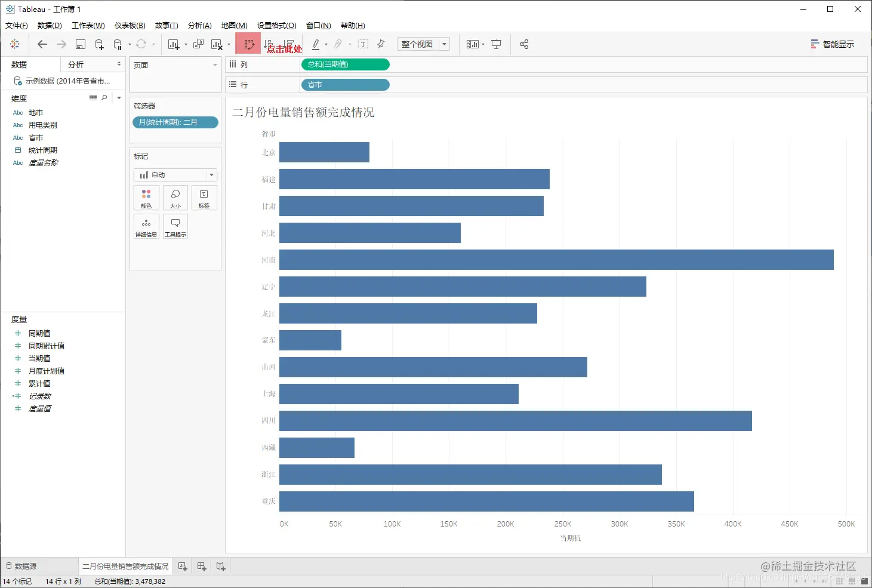Click the group members paperclip icon
This screenshot has height=588, width=872.
[x=338, y=44]
